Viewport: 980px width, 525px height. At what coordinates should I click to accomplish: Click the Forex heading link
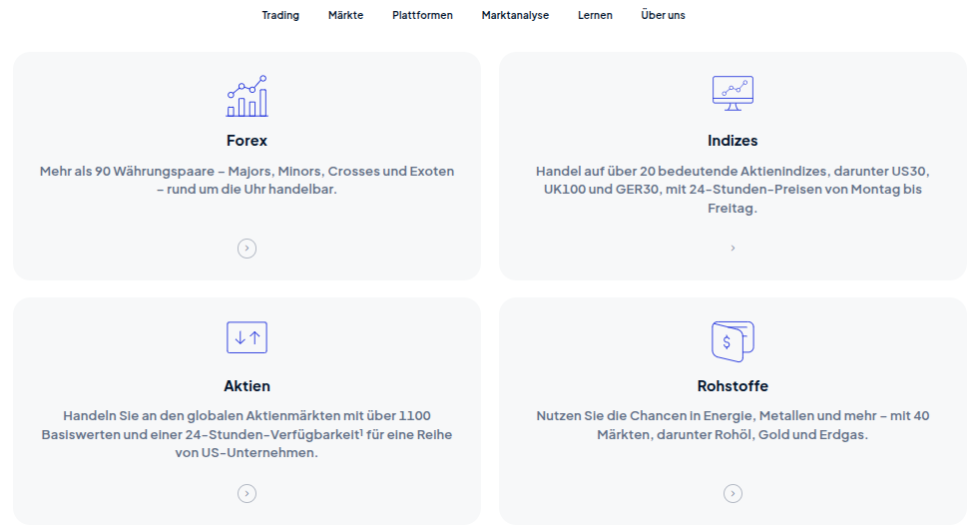coord(246,141)
